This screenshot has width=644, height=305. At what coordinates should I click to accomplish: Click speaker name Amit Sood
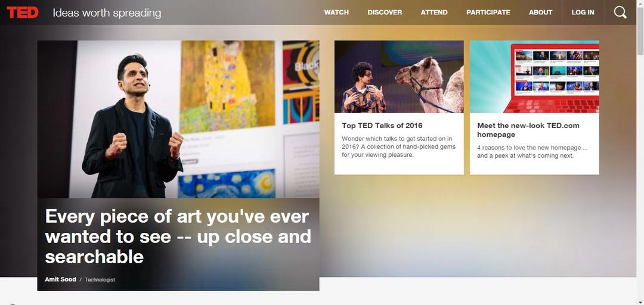pyautogui.click(x=60, y=279)
